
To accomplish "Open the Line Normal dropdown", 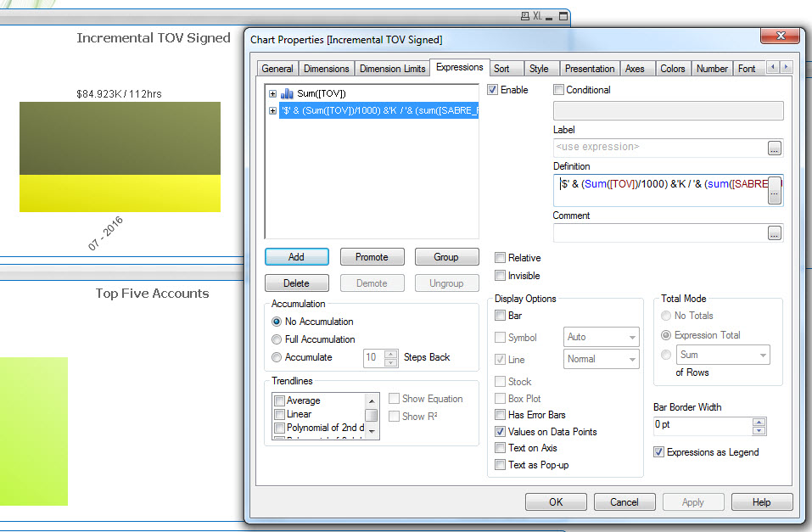I will pos(602,358).
